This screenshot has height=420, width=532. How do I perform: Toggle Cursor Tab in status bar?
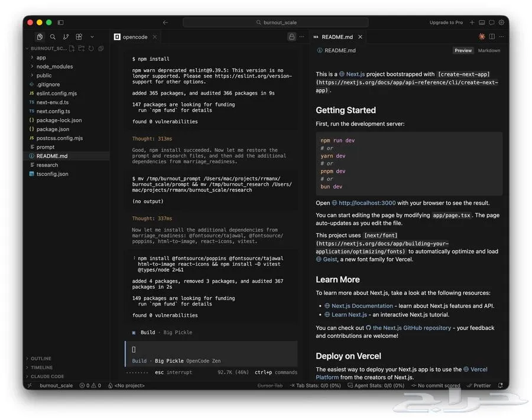click(x=270, y=385)
